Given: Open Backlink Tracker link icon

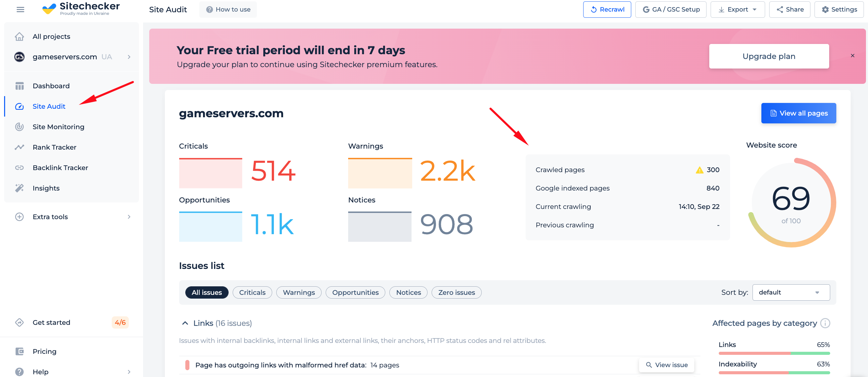Looking at the screenshot, I should point(19,168).
